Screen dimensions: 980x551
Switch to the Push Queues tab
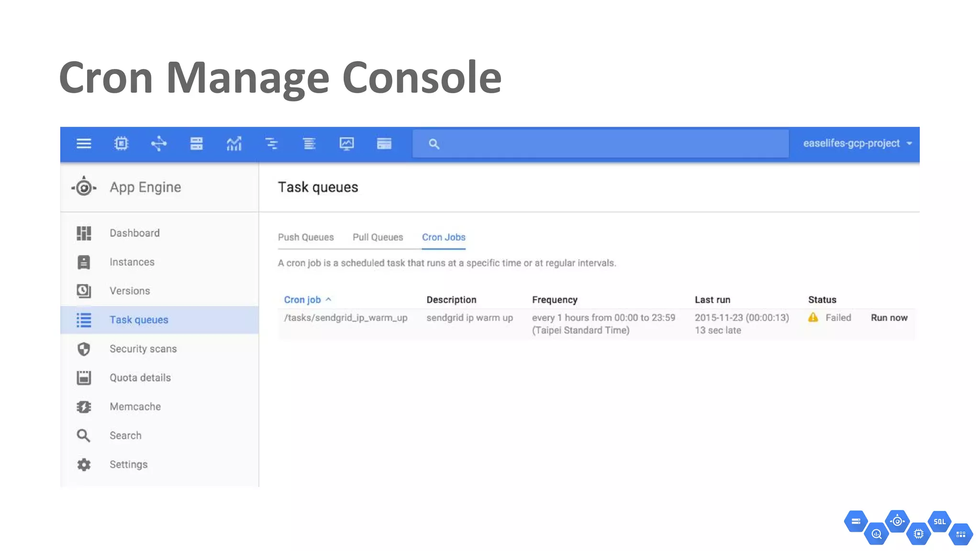(306, 237)
